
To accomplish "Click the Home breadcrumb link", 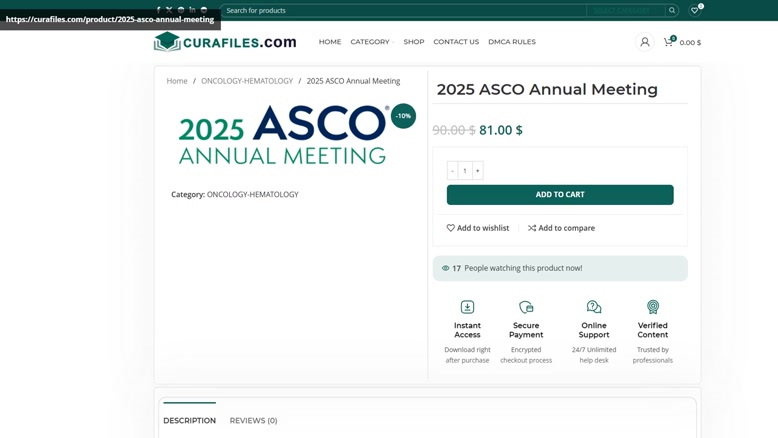I will coord(177,81).
